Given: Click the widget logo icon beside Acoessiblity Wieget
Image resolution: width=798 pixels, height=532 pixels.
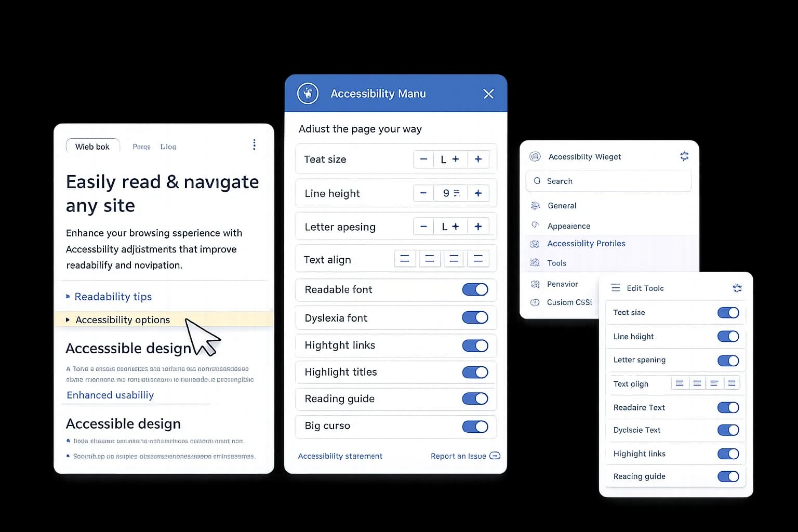Looking at the screenshot, I should (x=535, y=156).
